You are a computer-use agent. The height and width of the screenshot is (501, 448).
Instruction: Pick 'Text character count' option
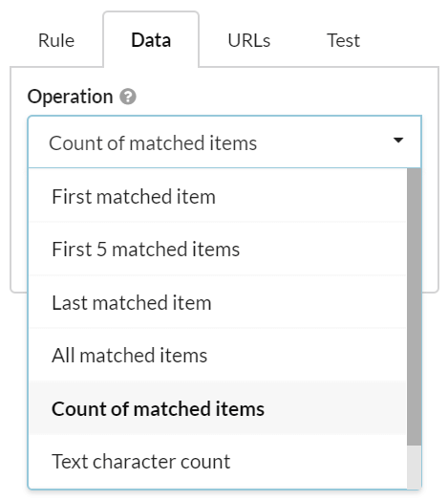(218, 462)
